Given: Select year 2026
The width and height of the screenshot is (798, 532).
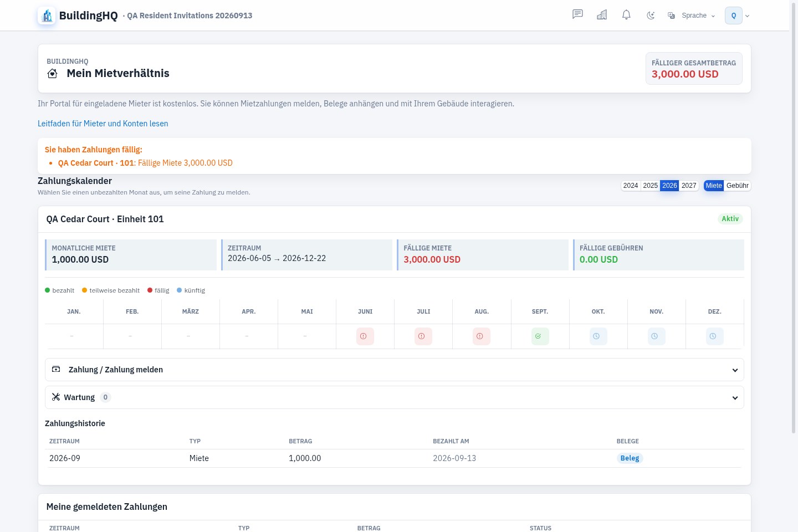Looking at the screenshot, I should point(669,186).
